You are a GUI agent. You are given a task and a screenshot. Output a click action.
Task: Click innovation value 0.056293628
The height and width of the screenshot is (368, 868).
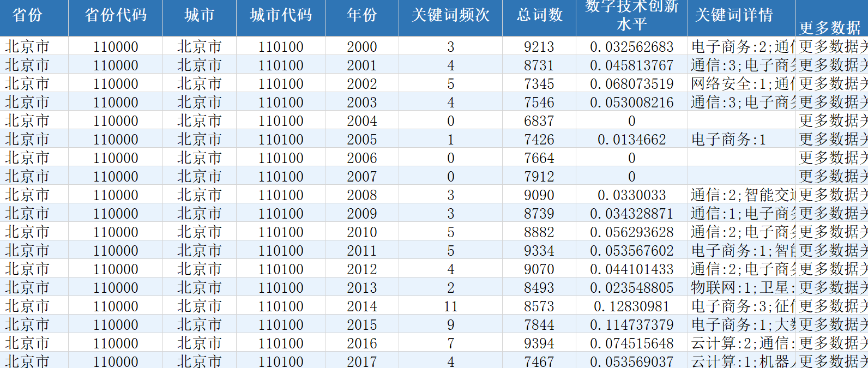[632, 232]
